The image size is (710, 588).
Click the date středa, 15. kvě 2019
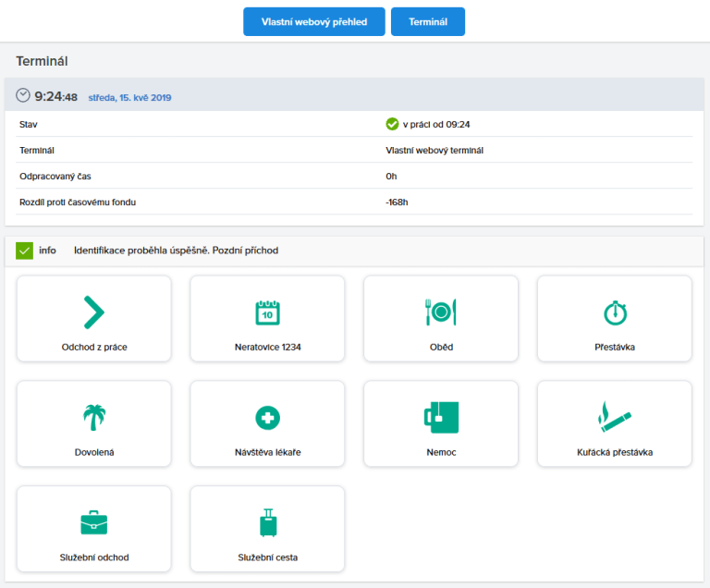coord(129,97)
